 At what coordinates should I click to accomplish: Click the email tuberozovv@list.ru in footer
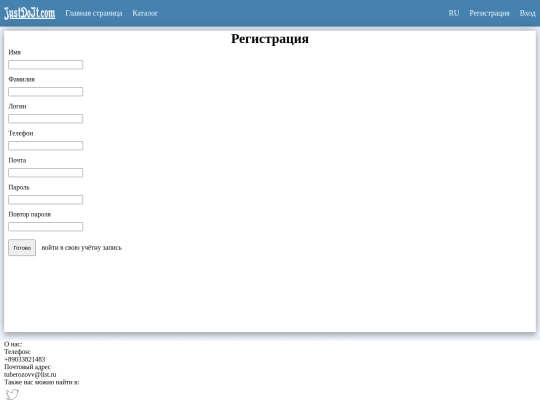[30, 374]
